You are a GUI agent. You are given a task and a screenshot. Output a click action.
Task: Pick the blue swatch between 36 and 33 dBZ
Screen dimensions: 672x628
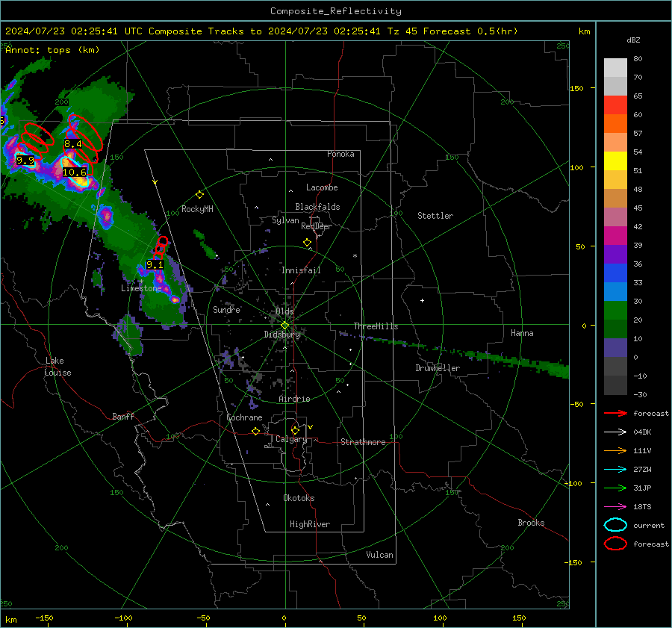(x=615, y=273)
